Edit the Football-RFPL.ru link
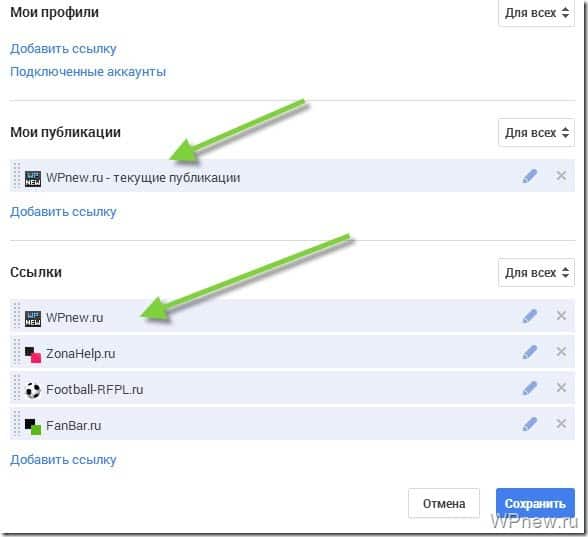The width and height of the screenshot is (588, 537). point(530,388)
